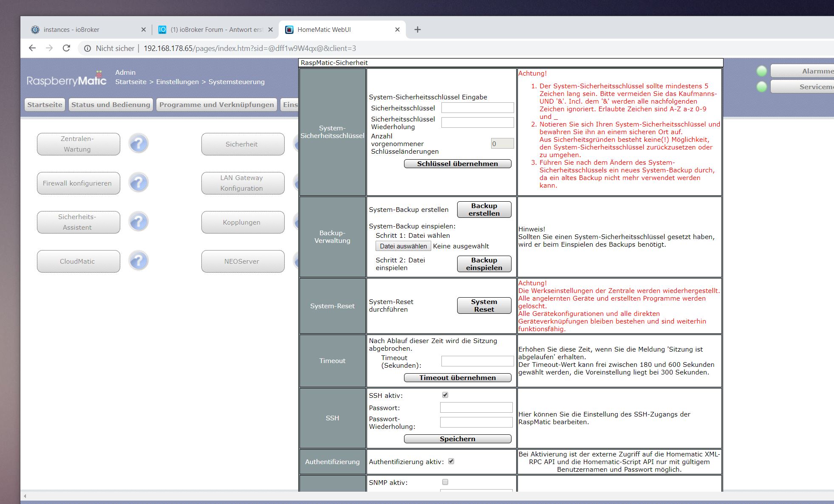Click Alarmmeldungen button
The image size is (834, 504).
click(x=802, y=71)
